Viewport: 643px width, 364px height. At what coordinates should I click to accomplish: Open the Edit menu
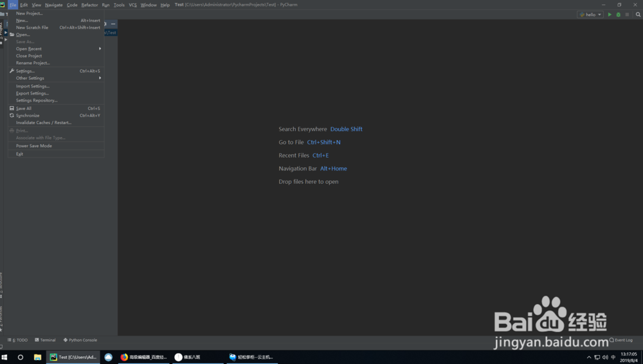[24, 5]
